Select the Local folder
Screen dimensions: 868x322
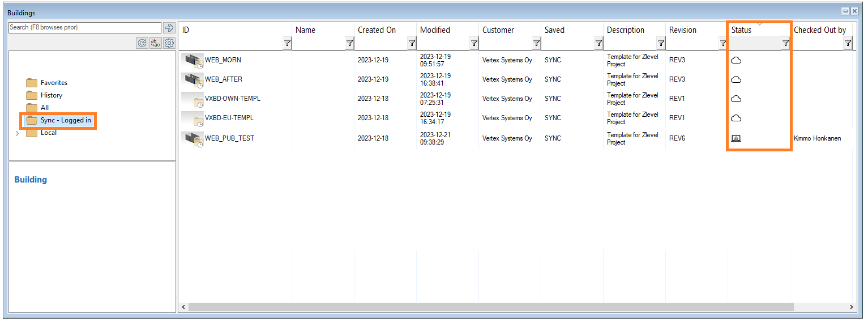(41, 133)
